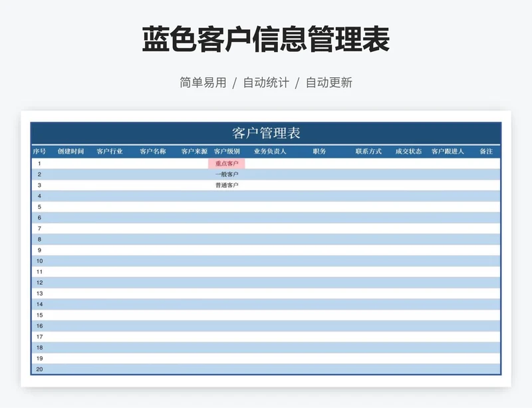Click the 普通客户 cell
Screen dimensions: 532x408
coord(227,185)
